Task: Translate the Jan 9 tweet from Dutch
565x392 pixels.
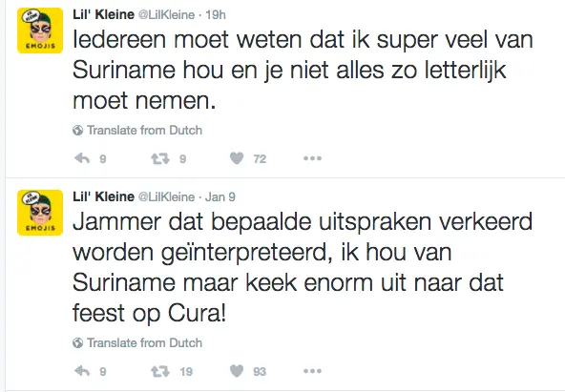Action: pos(144,342)
